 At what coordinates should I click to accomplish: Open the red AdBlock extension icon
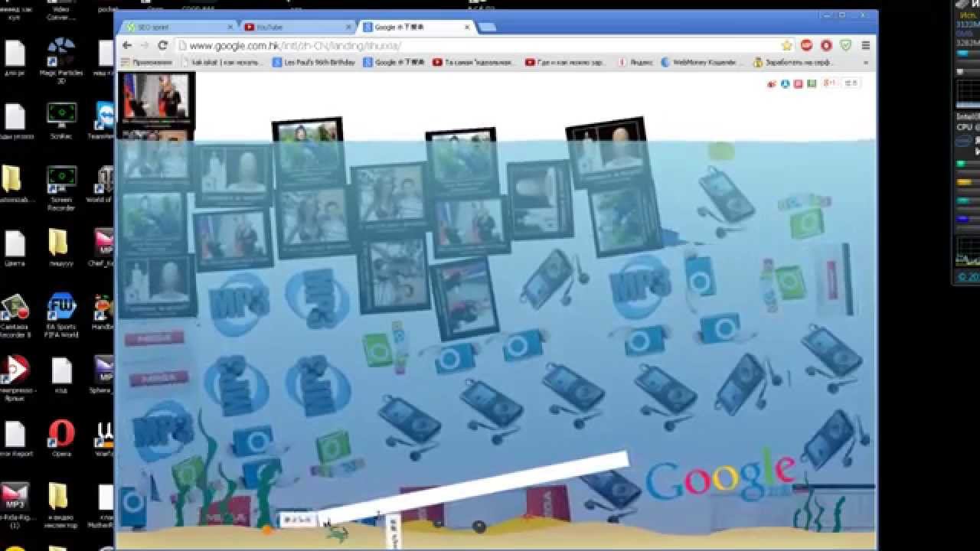807,46
